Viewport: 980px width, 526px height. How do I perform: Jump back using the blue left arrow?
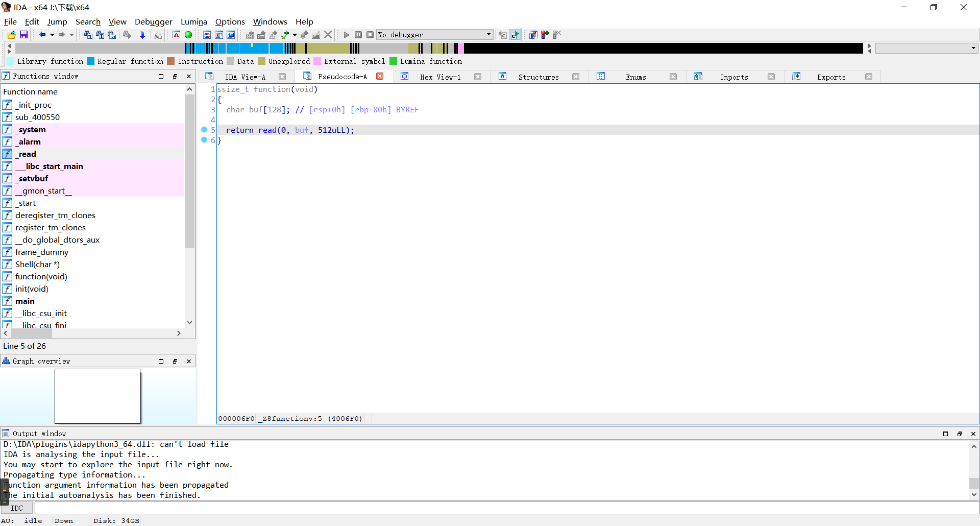click(x=42, y=35)
